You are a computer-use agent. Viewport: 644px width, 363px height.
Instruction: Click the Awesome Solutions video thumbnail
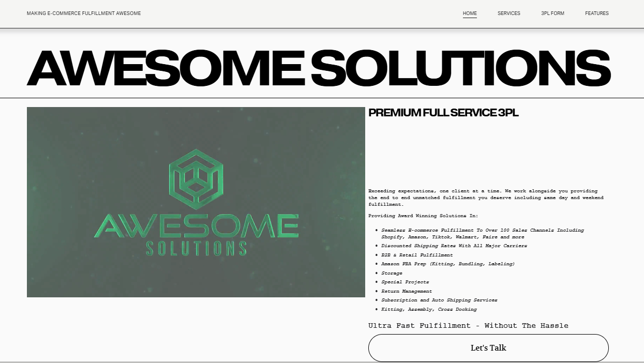tap(197, 202)
